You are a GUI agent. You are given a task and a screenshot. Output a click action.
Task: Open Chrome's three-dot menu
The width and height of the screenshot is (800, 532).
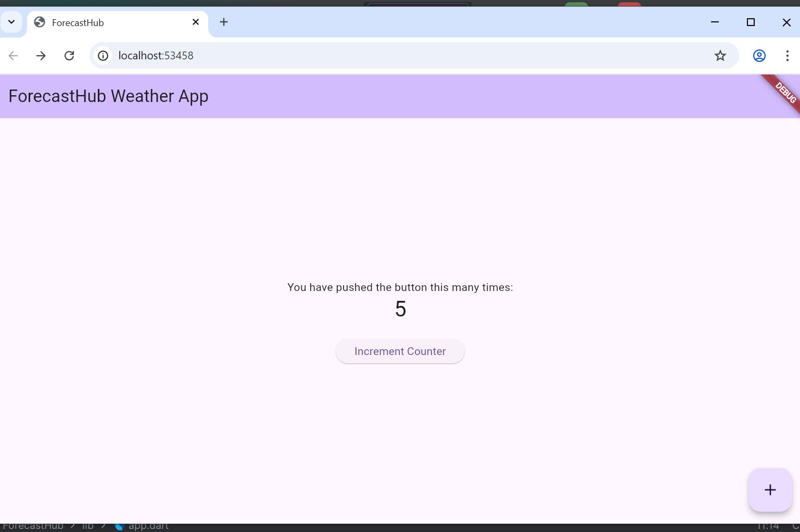[787, 56]
